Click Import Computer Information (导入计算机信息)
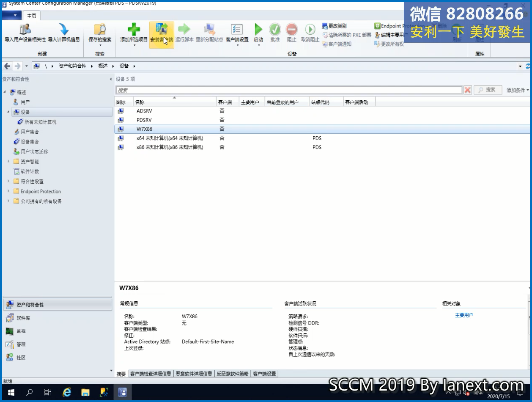The height and width of the screenshot is (402, 532). coord(64,33)
